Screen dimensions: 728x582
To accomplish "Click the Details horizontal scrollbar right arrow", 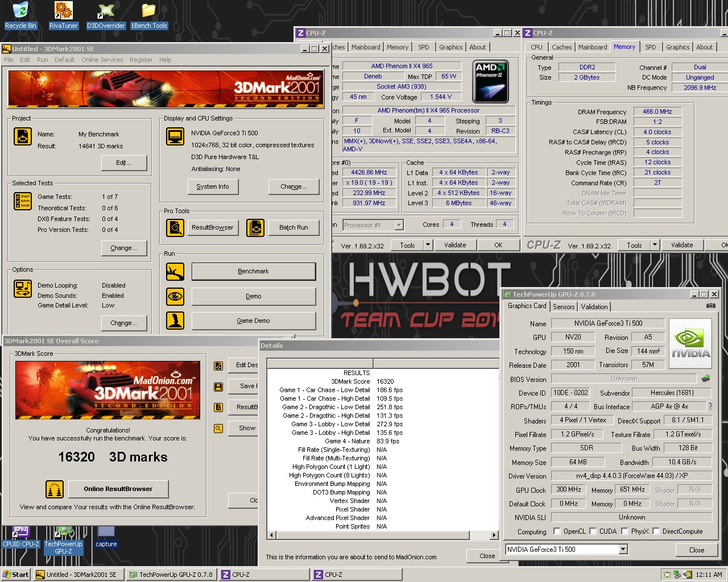I will (x=494, y=535).
